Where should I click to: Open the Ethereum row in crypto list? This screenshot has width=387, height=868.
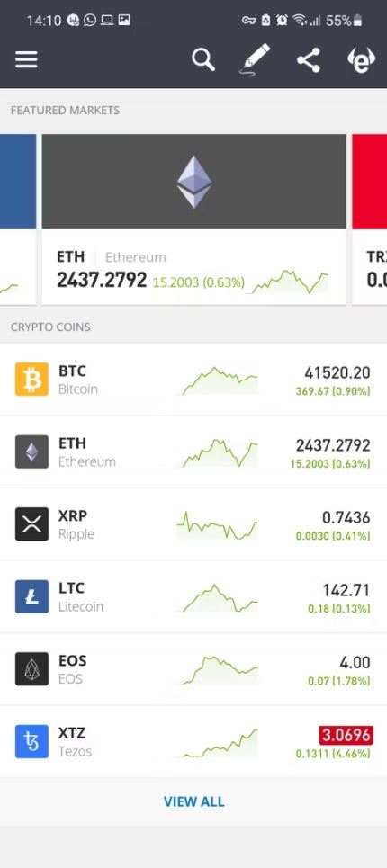pos(193,452)
